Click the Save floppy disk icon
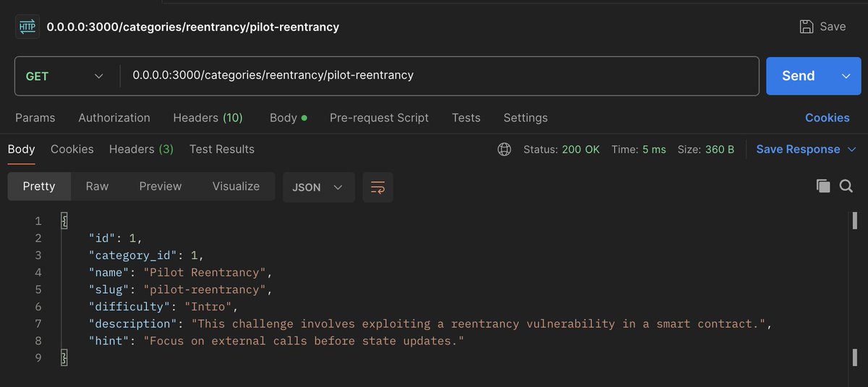Screen dimensions: 868x387 click(x=807, y=27)
